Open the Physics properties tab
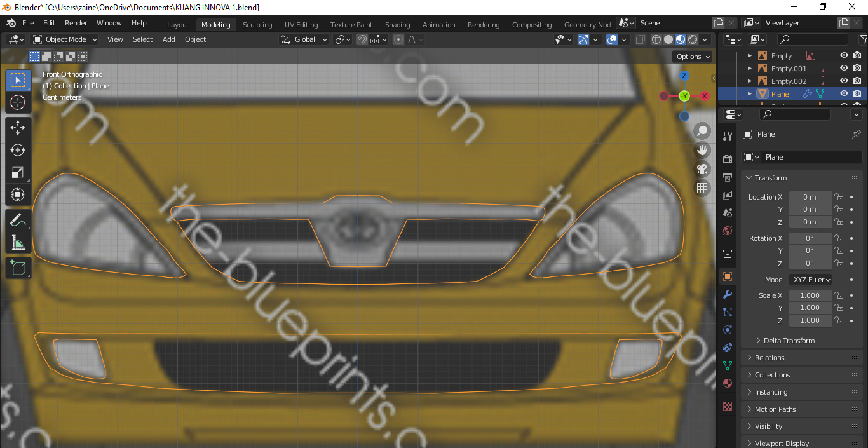The image size is (868, 448). [x=728, y=330]
